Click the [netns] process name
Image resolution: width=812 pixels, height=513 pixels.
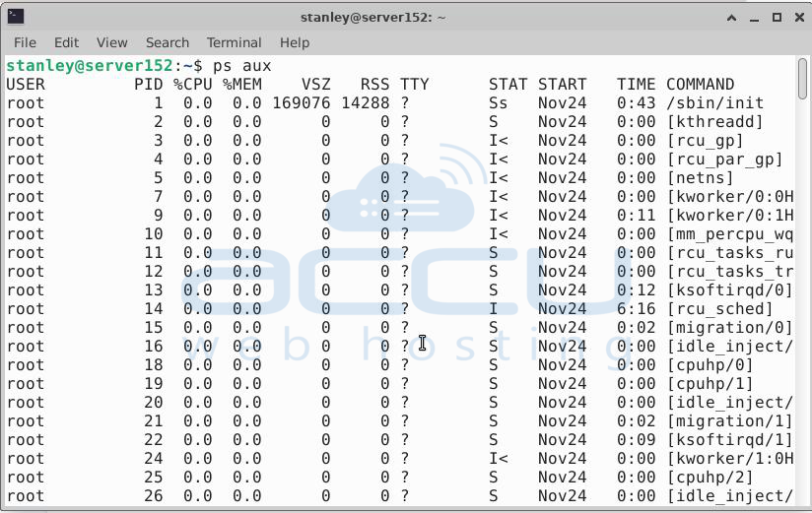(700, 178)
